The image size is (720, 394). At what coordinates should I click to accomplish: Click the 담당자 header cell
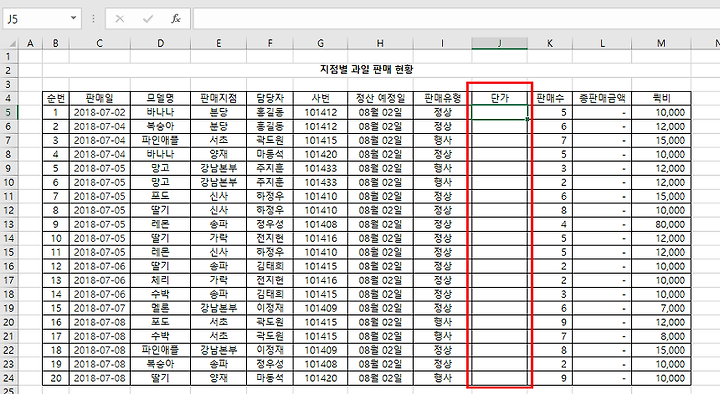(270, 98)
